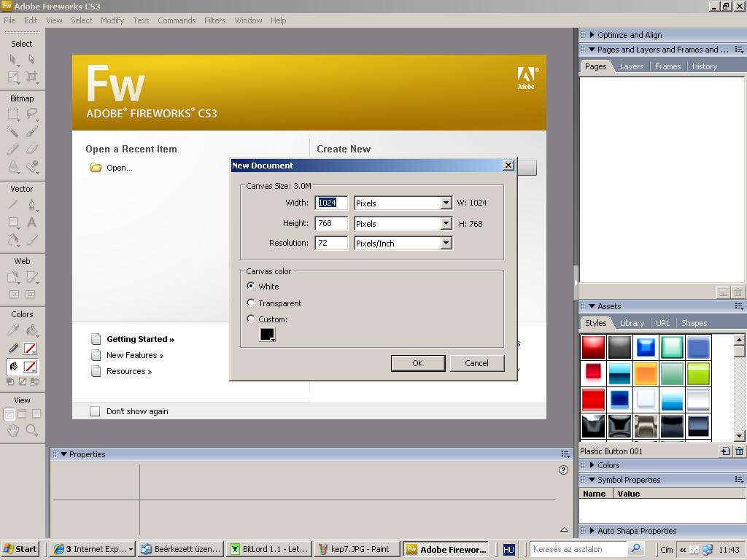
Task: Open Width units dropdown
Action: 446,203
